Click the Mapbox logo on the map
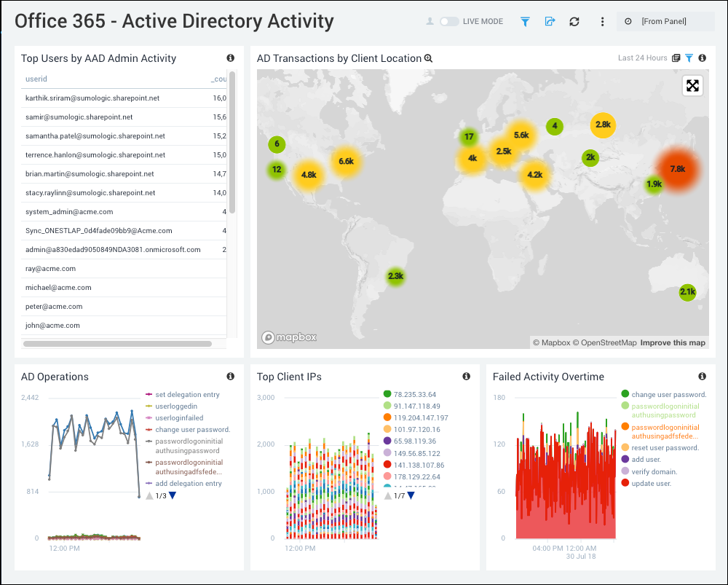The width and height of the screenshot is (728, 585). [288, 337]
